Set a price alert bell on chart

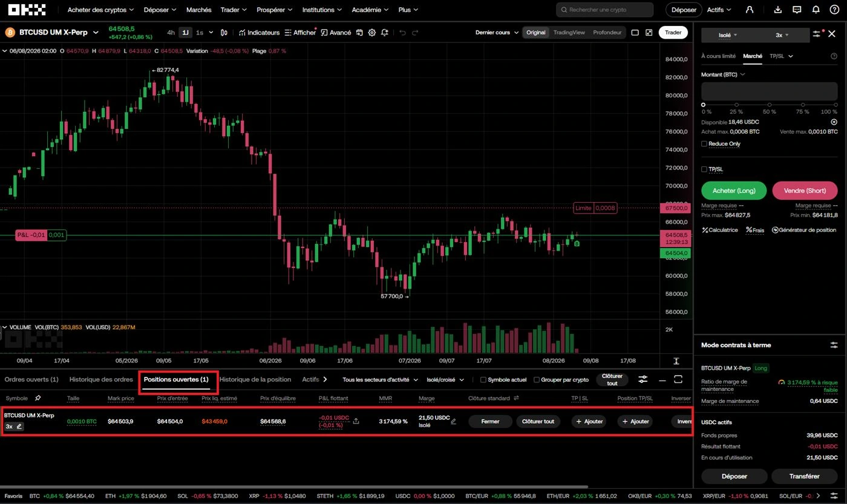point(385,33)
